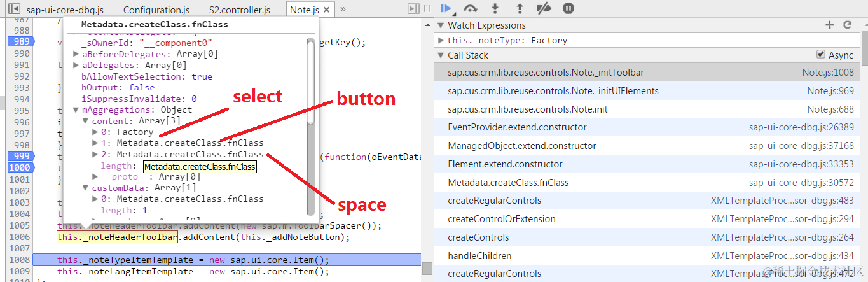Click the _sOwnerId property in the popup
Viewport: 868px width, 282px height.
[147, 43]
